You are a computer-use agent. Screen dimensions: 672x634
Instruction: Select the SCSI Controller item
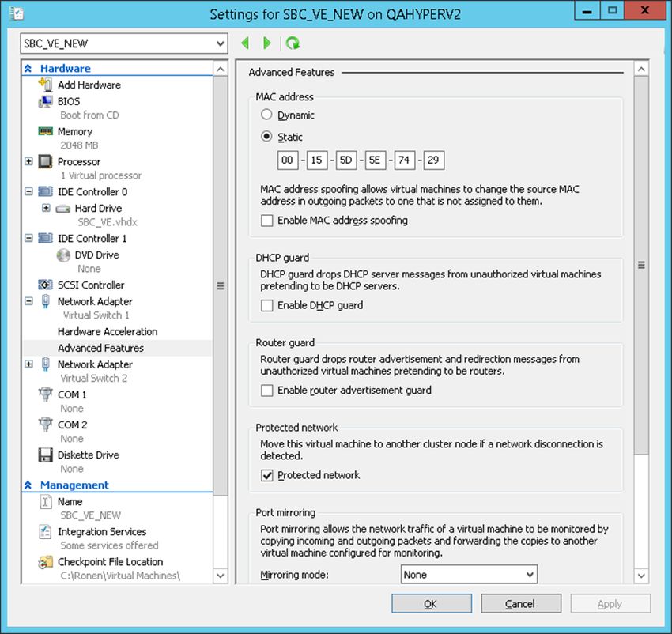pos(91,285)
